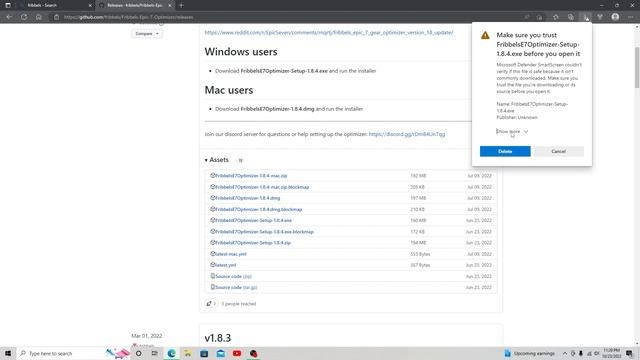Download the latest.yml asset
Image resolution: width=640 pixels, height=360 pixels.
tap(225, 265)
